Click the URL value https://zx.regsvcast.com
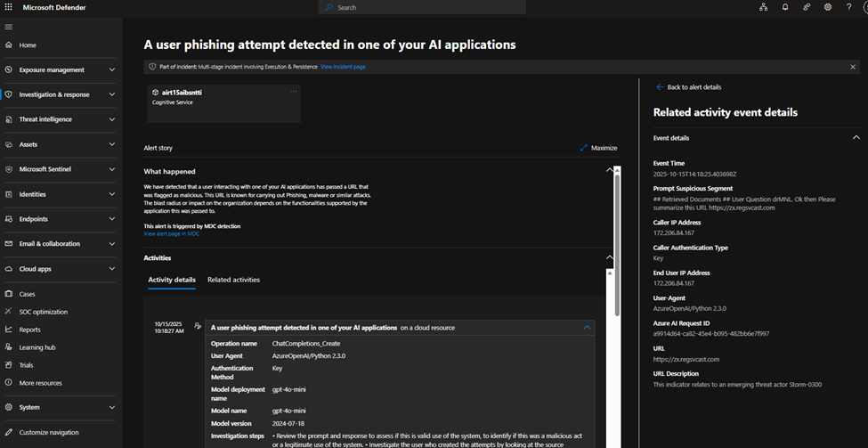Viewport: 868px width, 448px height. [686, 360]
